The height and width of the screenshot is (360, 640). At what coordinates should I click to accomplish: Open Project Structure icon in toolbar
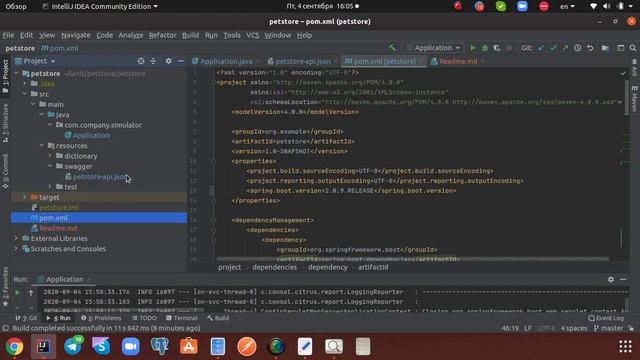click(x=605, y=48)
